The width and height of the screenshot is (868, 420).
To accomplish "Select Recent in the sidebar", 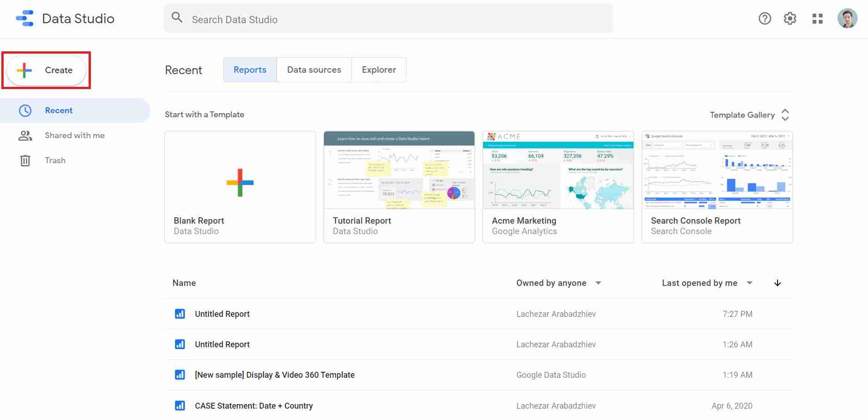I will point(75,110).
